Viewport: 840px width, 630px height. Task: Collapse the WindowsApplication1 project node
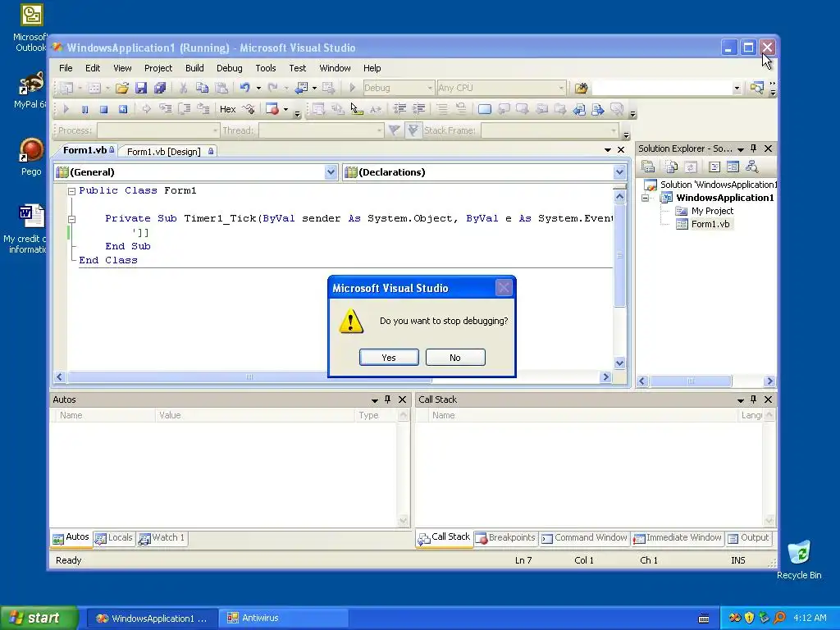pos(646,198)
